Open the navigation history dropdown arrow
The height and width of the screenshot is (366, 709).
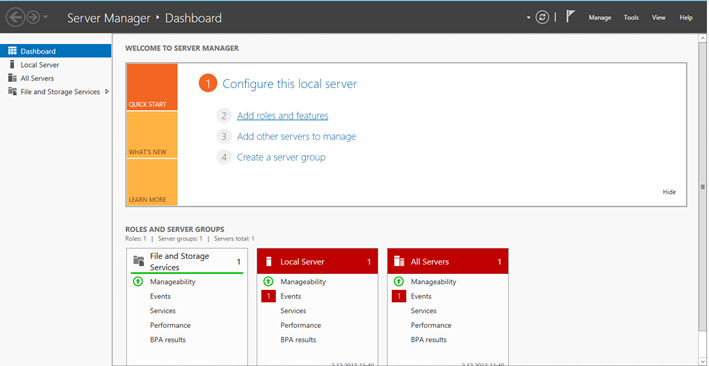(45, 18)
